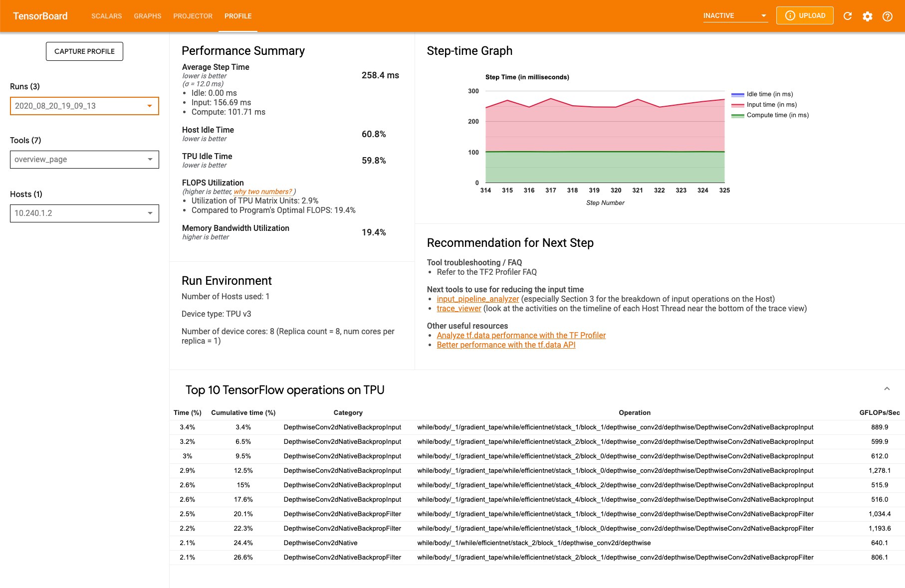Click the 60.8% Host Idle Time value
The image size is (905, 588).
(x=374, y=134)
